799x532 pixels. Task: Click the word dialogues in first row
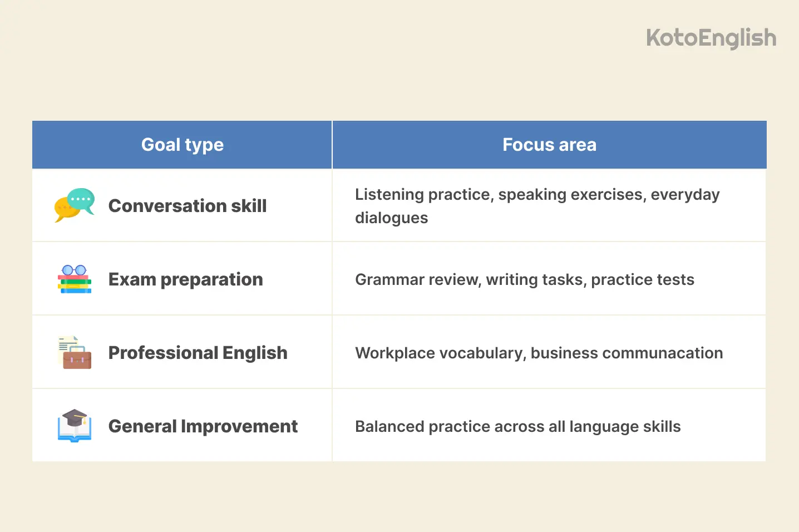pyautogui.click(x=392, y=218)
